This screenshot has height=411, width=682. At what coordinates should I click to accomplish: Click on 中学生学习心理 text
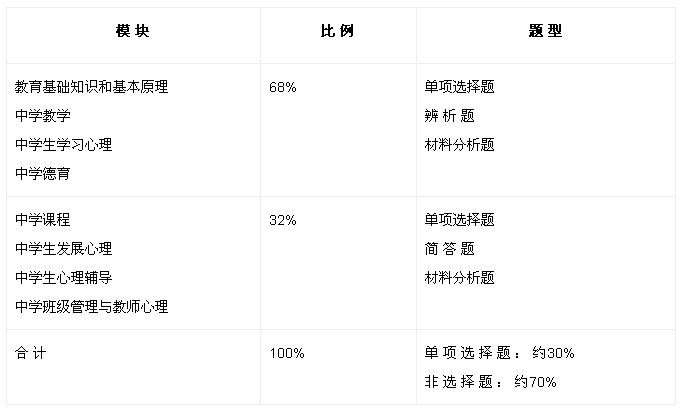pyautogui.click(x=64, y=145)
